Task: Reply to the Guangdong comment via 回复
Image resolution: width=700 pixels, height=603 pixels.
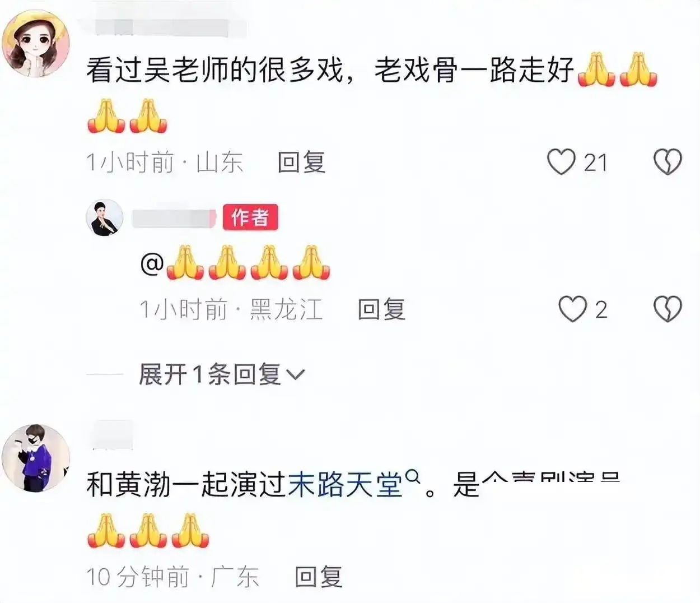Action: 319,577
